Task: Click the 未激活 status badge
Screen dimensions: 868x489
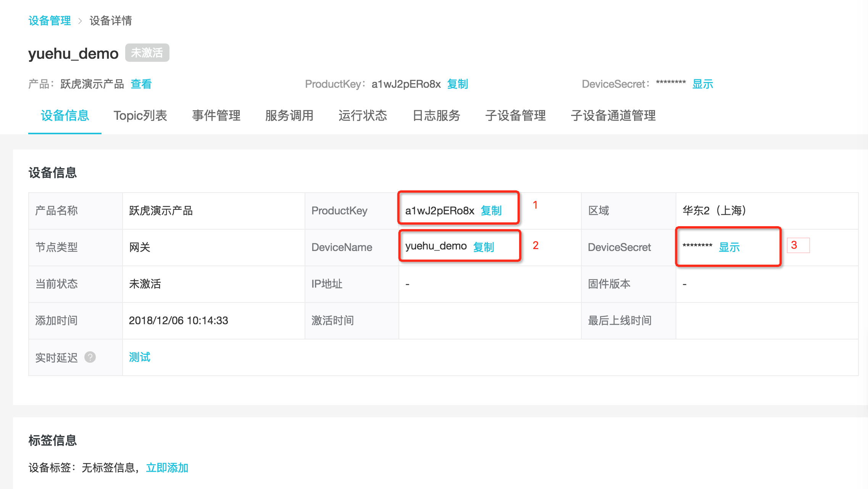Action: pos(147,53)
